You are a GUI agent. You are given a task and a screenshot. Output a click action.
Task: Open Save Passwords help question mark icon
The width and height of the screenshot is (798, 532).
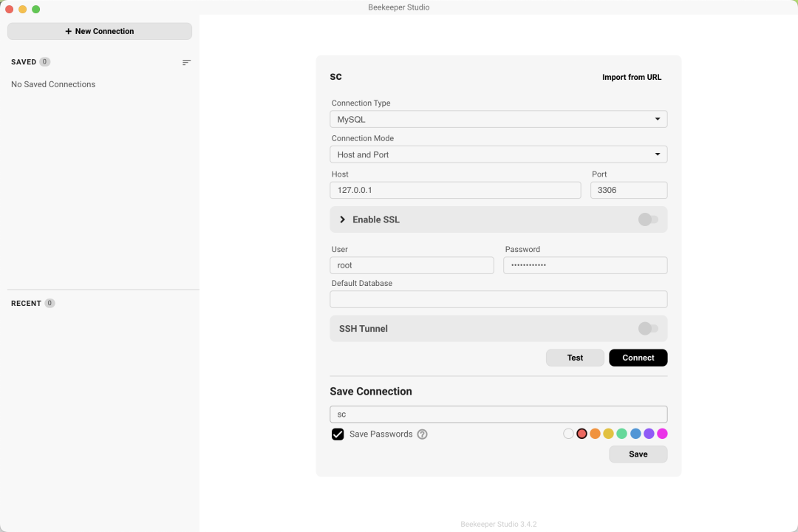coord(423,434)
